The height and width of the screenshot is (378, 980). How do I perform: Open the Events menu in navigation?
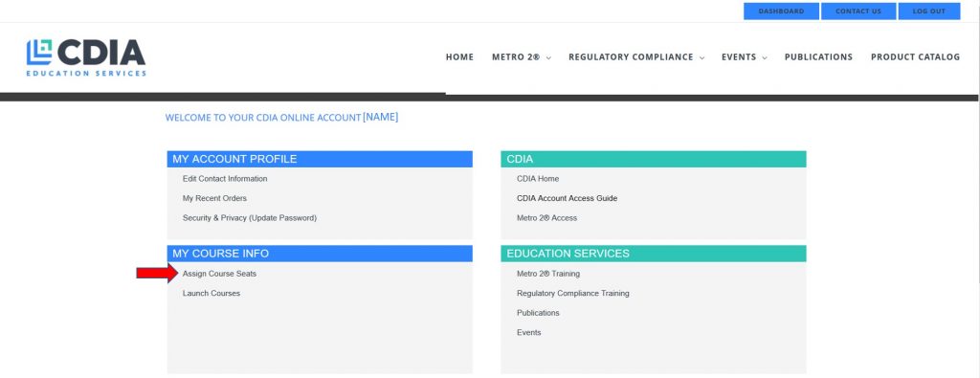pyautogui.click(x=739, y=56)
